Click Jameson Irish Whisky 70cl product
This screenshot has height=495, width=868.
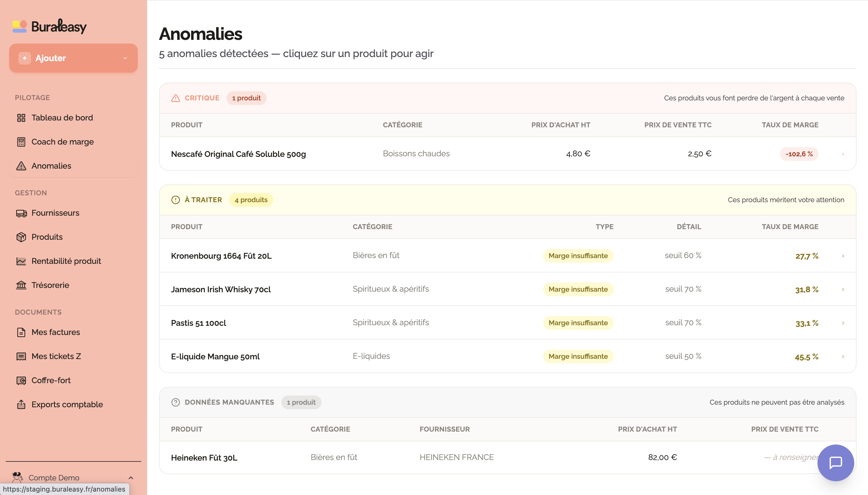pos(221,290)
